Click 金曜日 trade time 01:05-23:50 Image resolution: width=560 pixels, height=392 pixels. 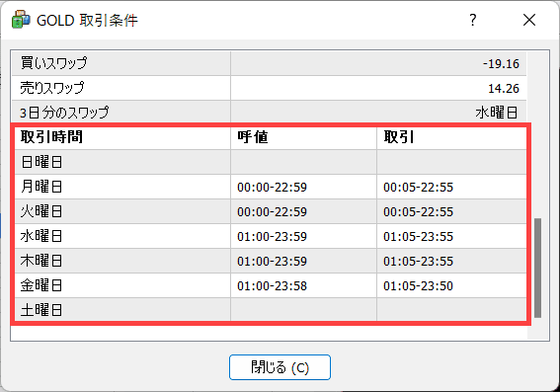coord(418,285)
